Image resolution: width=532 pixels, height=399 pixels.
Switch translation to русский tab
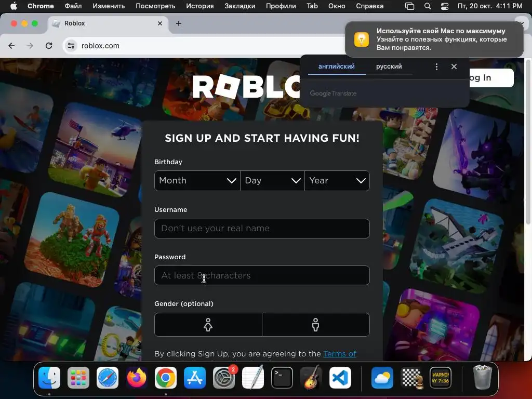tap(389, 66)
